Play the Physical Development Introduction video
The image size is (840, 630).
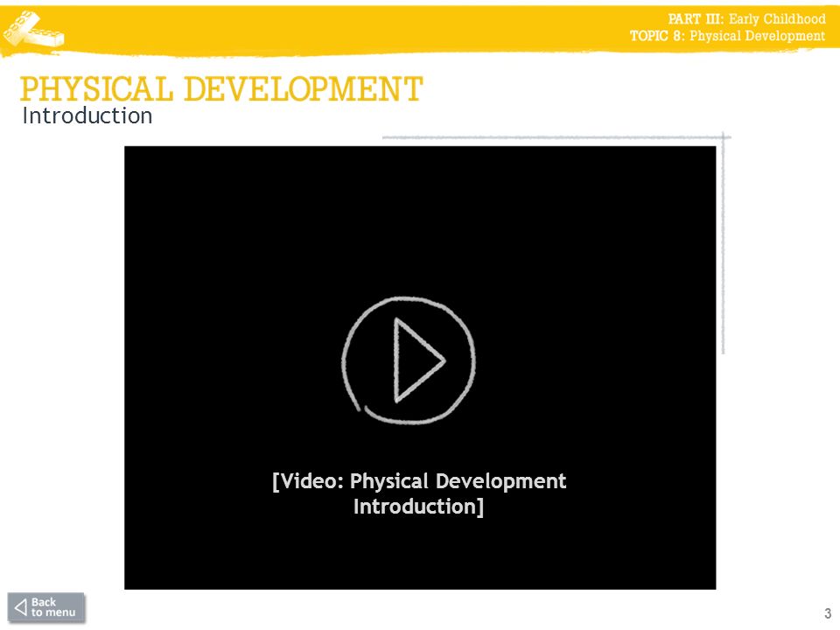pyautogui.click(x=409, y=360)
